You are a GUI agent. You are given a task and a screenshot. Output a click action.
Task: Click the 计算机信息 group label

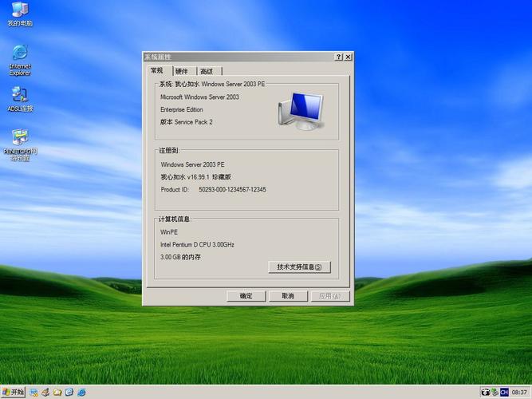(175, 219)
